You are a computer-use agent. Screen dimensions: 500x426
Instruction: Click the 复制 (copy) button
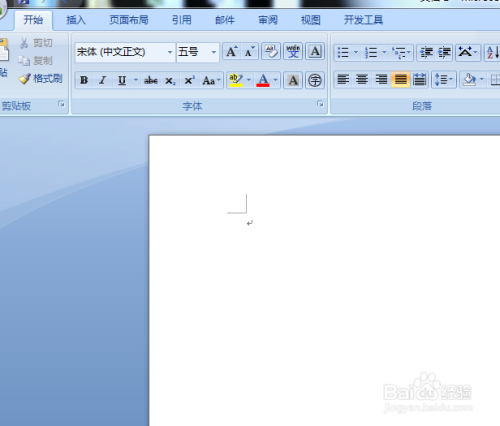35,61
